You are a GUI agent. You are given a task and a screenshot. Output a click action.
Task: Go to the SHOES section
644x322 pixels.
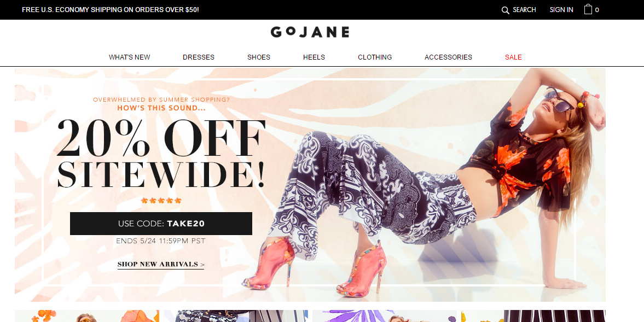pyautogui.click(x=259, y=57)
